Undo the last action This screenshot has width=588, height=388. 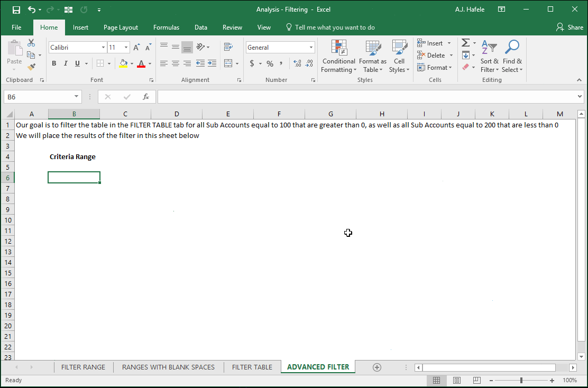tap(32, 10)
